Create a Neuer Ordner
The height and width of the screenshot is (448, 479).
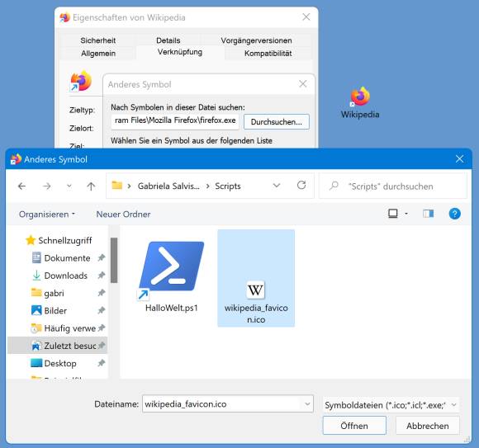123,215
